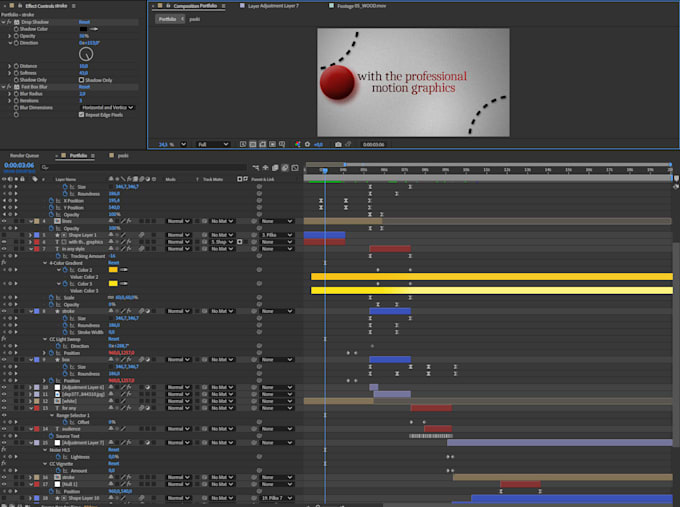
Task: Toggle visibility of Null 1 layer
Action: (4, 484)
